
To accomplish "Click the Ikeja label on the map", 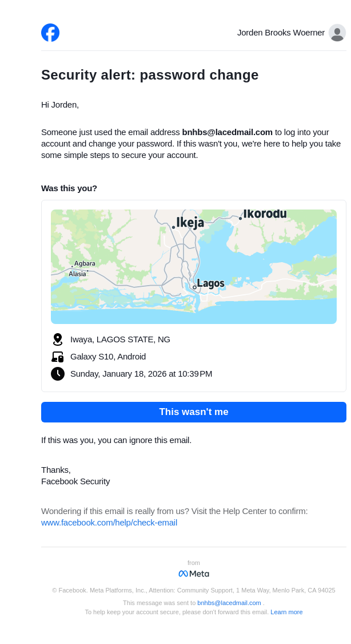I will click(x=190, y=223).
